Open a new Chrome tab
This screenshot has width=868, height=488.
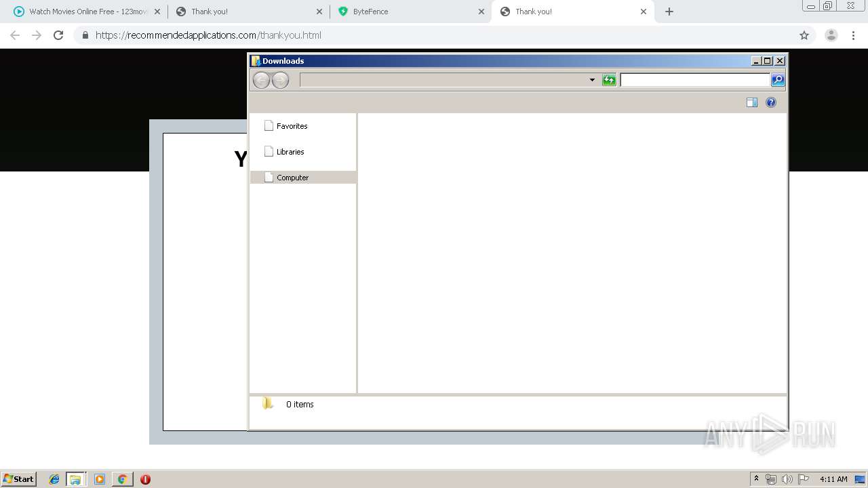669,12
